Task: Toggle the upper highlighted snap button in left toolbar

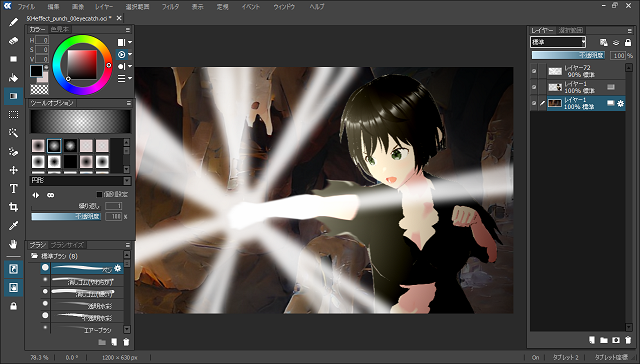Action: 13,269
